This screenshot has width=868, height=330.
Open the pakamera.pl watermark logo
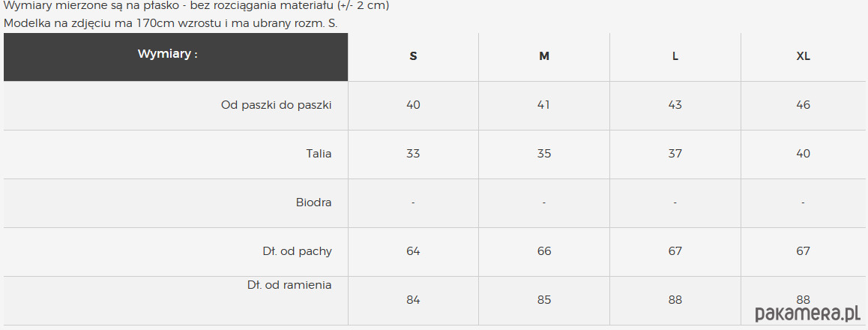pos(808,314)
